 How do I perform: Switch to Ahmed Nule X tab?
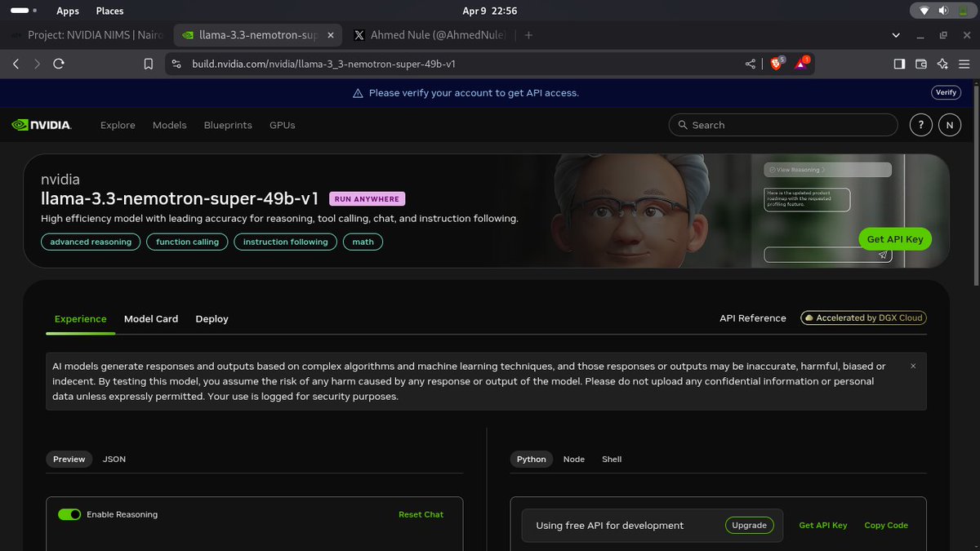[x=430, y=35]
